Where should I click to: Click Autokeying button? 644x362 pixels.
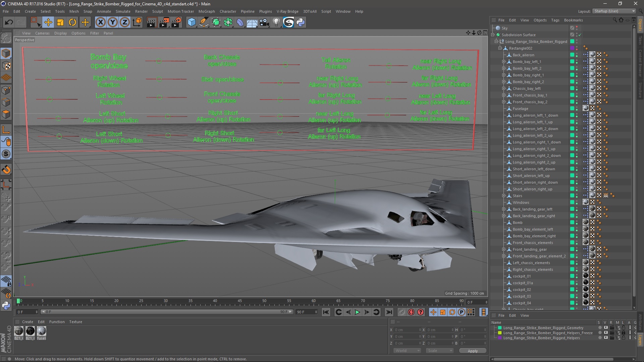(411, 312)
